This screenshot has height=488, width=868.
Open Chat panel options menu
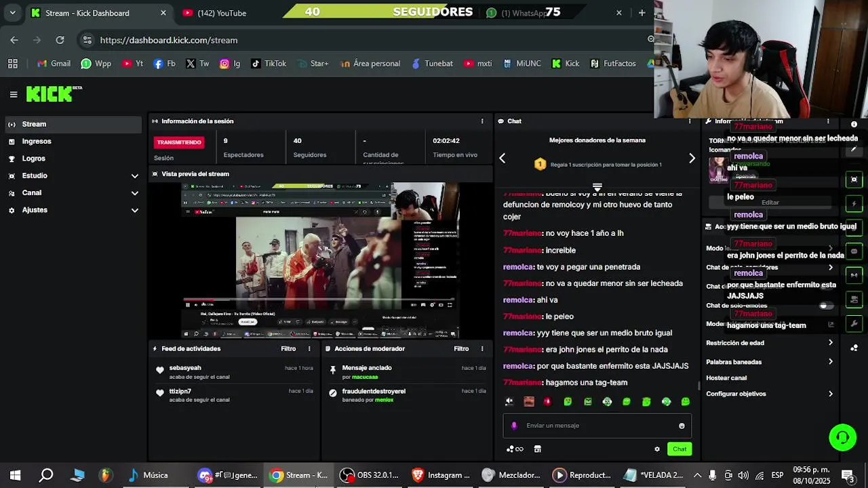pyautogui.click(x=690, y=121)
